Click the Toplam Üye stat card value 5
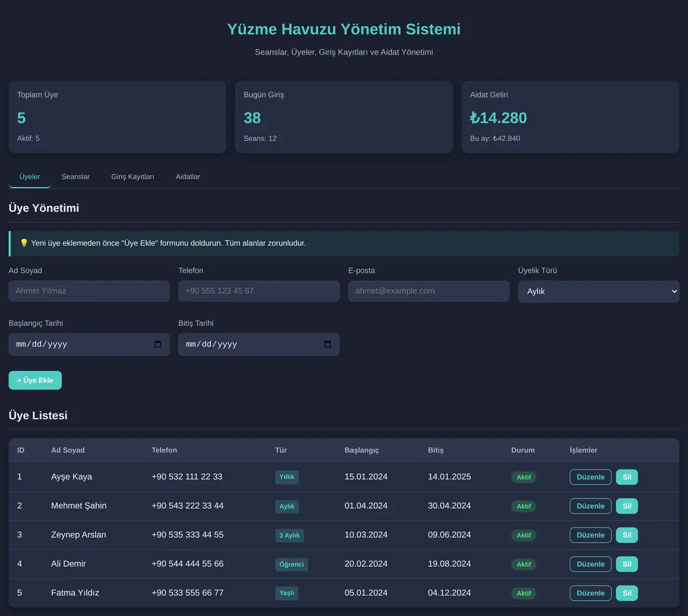 pos(21,118)
